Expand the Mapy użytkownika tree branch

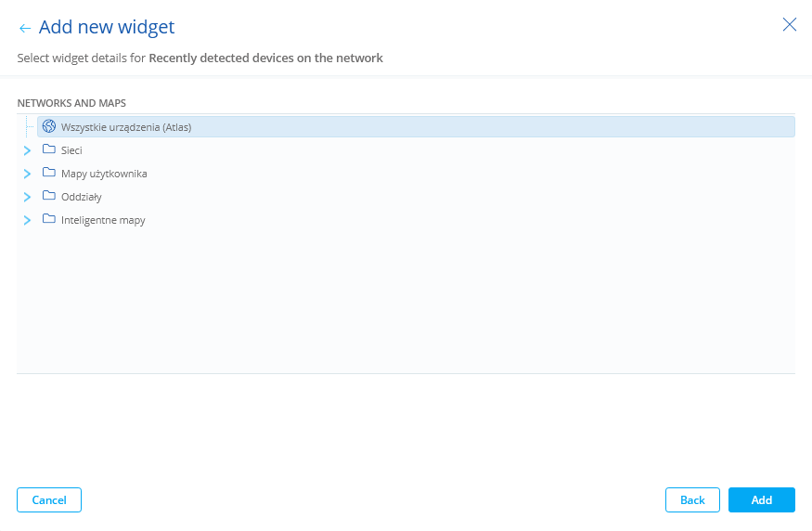click(x=27, y=174)
